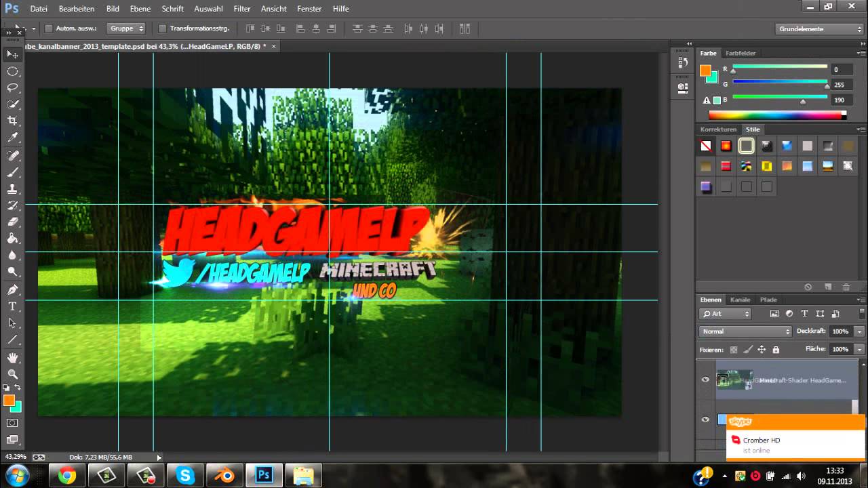This screenshot has width=868, height=488.
Task: Swap foreground and background colors
Action: point(18,388)
